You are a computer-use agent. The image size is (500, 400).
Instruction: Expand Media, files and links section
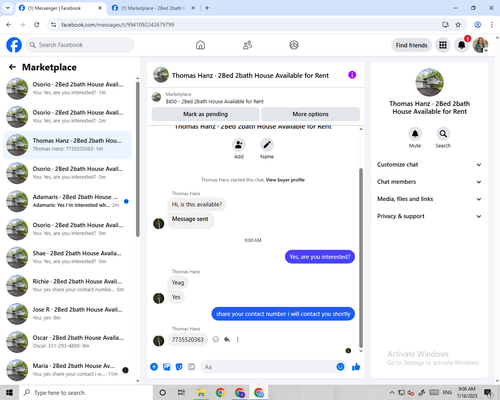coord(429,199)
